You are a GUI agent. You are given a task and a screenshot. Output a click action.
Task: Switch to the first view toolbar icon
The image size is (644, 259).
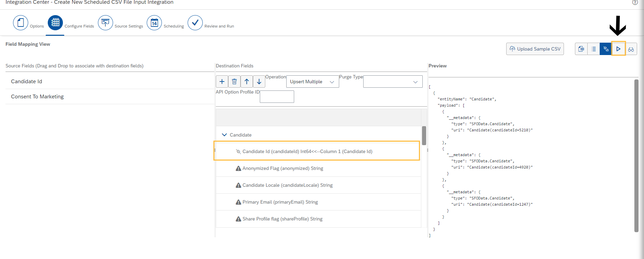[x=581, y=49]
